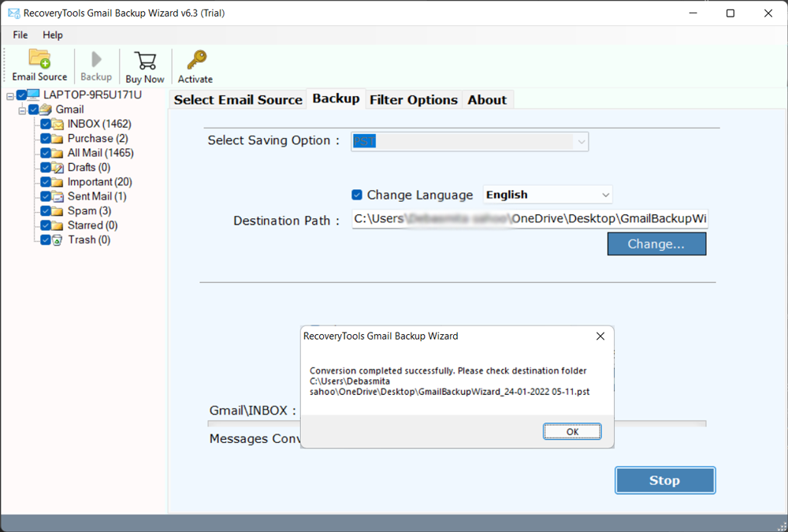
Task: Toggle the Change Language checkbox
Action: pyautogui.click(x=357, y=195)
